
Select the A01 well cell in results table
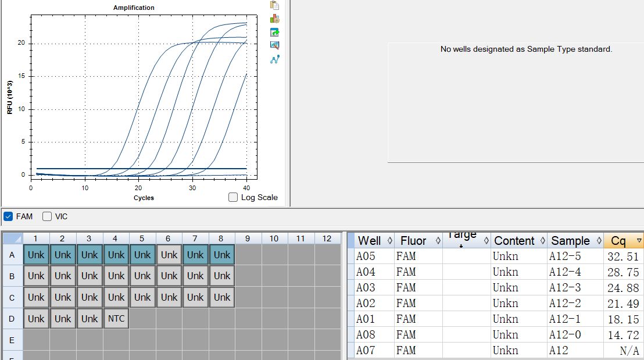[374, 319]
